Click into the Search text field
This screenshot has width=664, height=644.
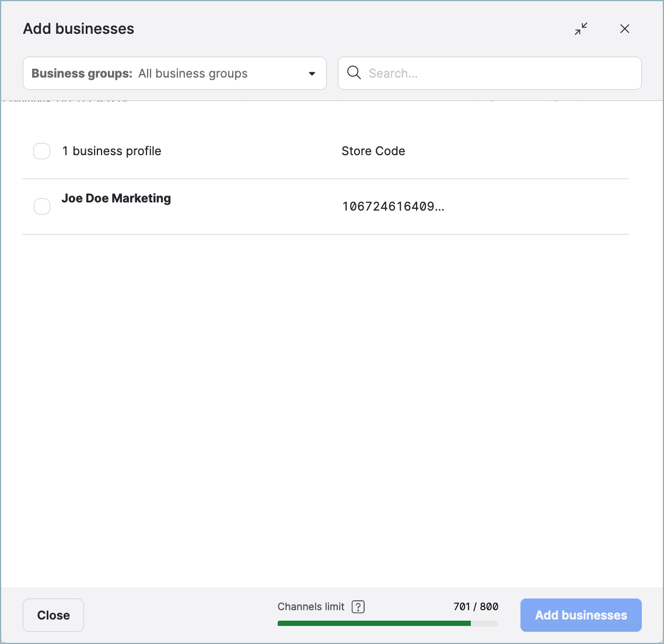point(496,73)
